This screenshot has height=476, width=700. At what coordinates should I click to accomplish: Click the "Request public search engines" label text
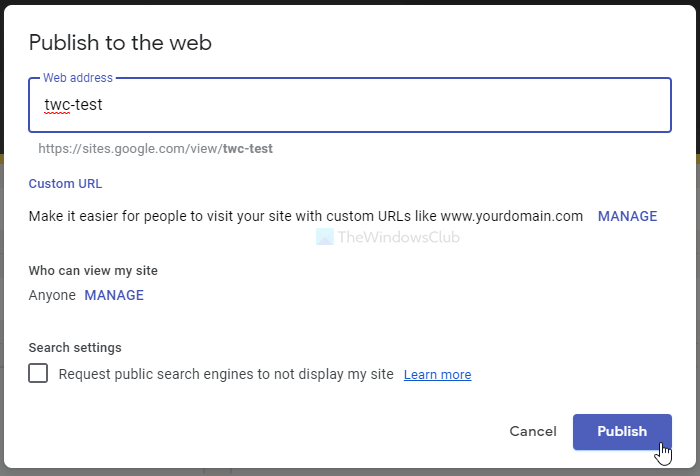pos(226,375)
